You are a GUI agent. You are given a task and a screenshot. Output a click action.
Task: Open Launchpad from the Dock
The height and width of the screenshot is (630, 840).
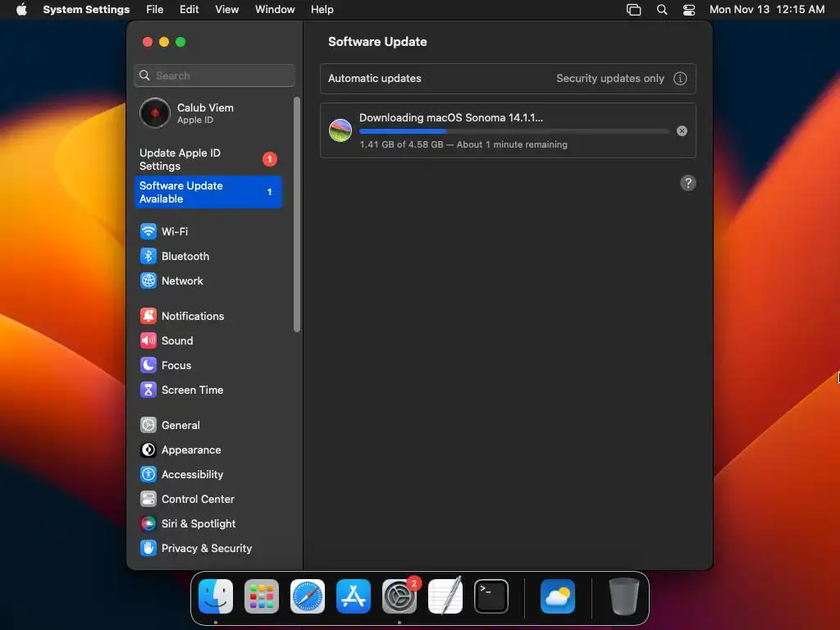click(x=262, y=596)
